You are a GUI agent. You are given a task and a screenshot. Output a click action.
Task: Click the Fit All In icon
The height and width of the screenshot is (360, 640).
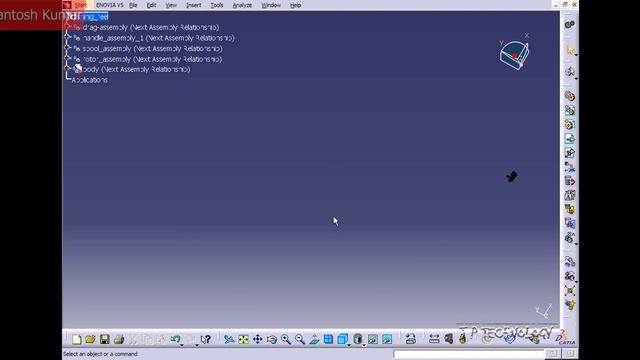pyautogui.click(x=243, y=339)
